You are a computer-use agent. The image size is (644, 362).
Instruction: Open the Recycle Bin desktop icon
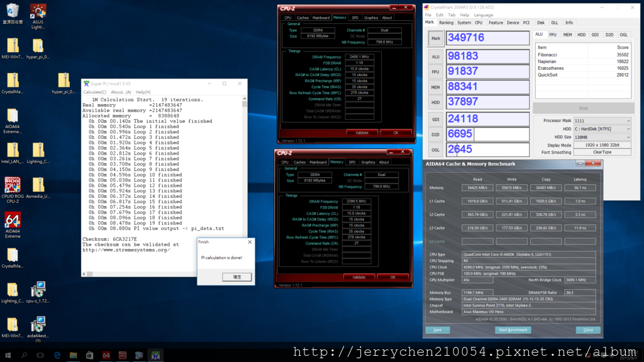coord(13,14)
